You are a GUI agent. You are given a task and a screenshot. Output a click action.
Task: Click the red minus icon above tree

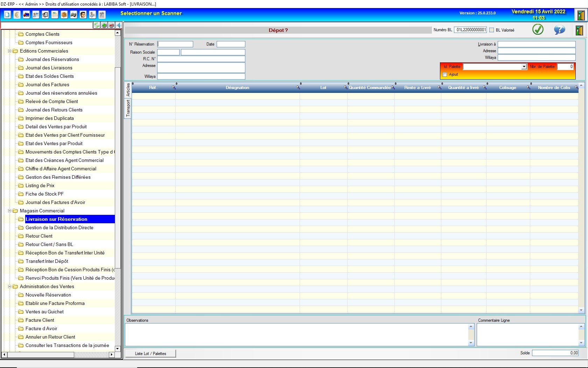tap(111, 25)
